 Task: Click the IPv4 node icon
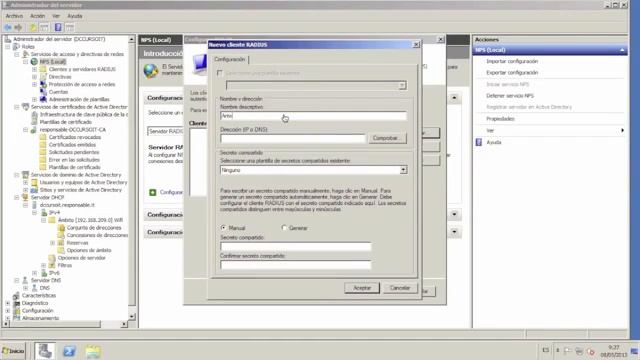click(x=43, y=213)
